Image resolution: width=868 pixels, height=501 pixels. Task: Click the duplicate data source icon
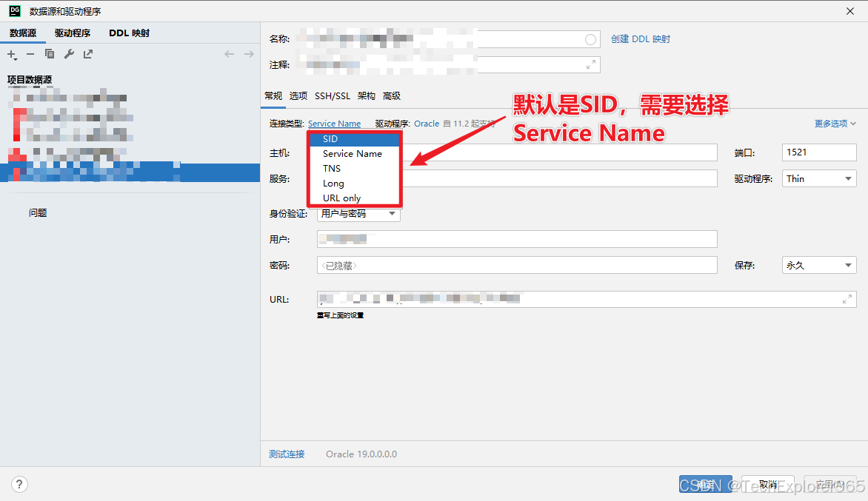(49, 53)
